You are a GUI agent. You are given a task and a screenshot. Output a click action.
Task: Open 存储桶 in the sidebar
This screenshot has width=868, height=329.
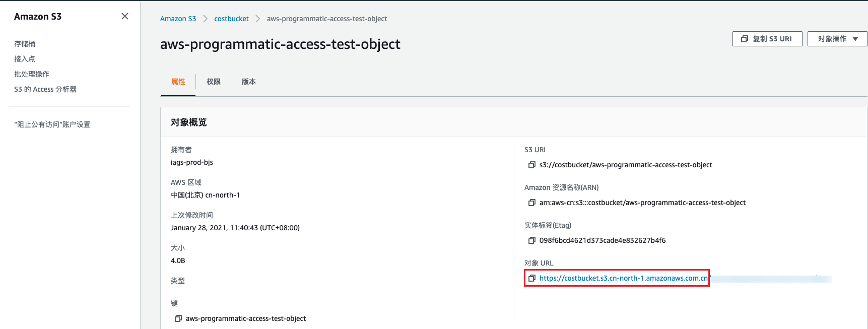coord(25,44)
